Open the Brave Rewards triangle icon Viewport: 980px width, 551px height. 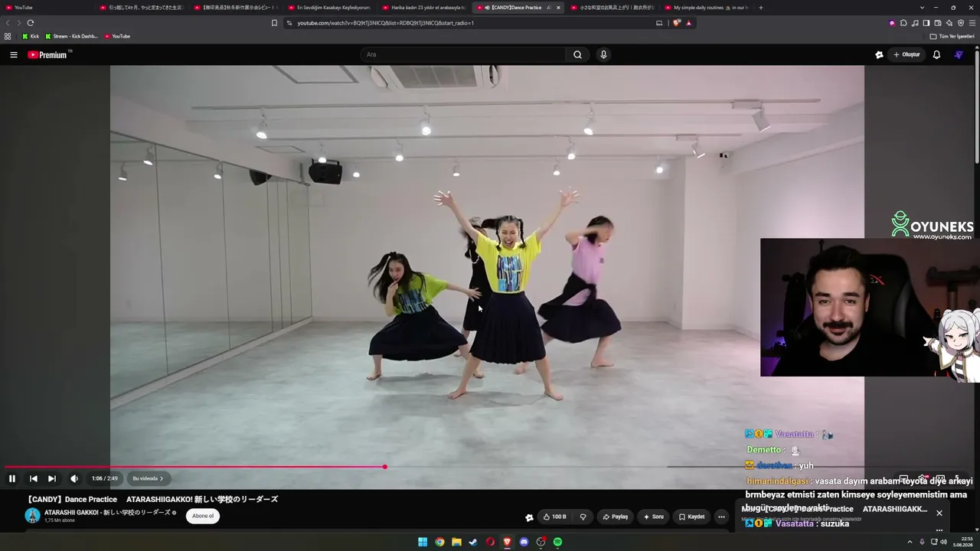(688, 23)
